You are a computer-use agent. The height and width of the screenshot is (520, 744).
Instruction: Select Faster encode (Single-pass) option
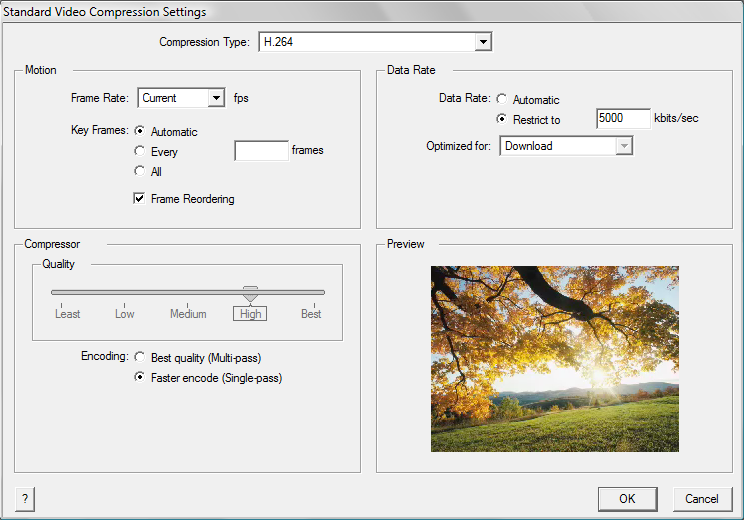point(140,378)
